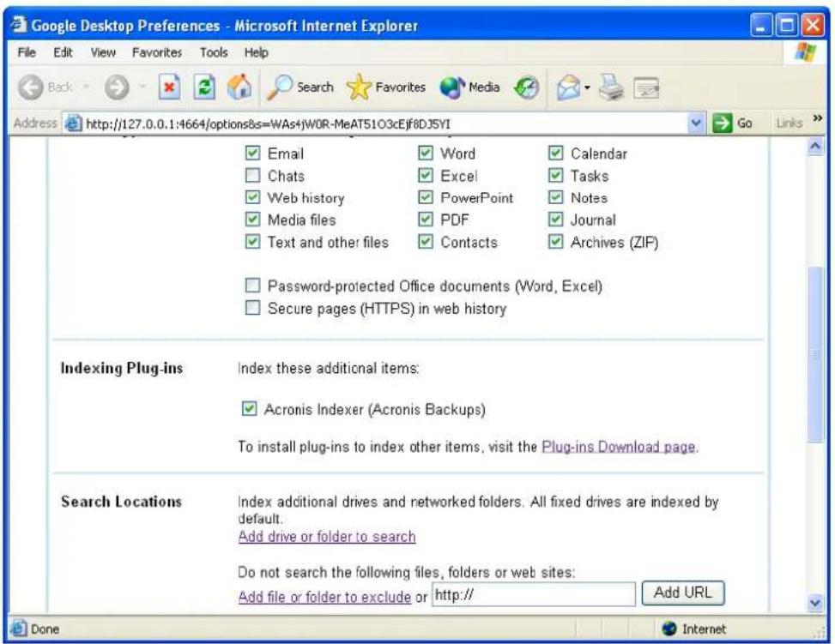Toggle Acronis Indexer checkbox

click(249, 409)
